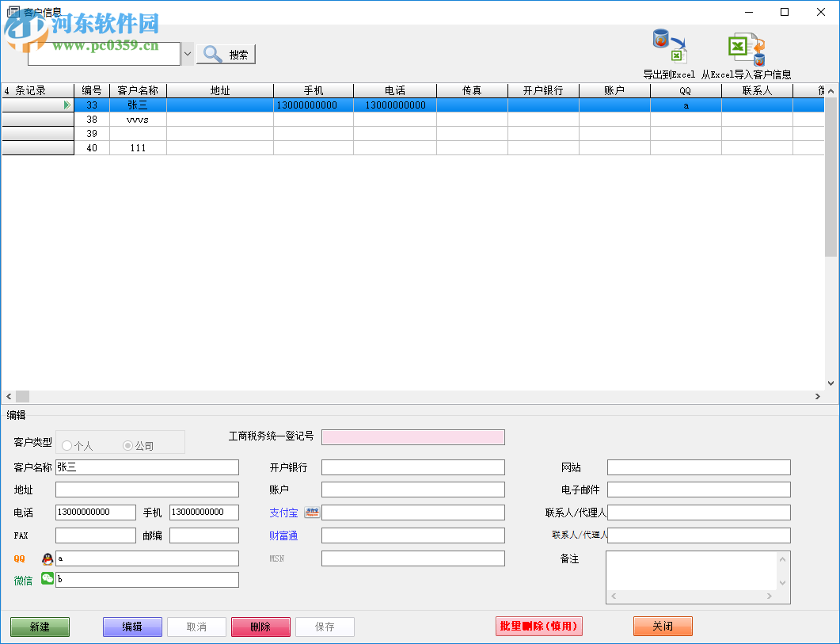Open the 财富通 link
The height and width of the screenshot is (644, 840).
284,535
